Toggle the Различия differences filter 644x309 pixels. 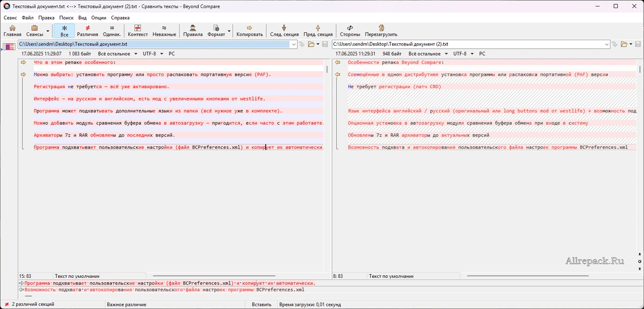coord(87,31)
